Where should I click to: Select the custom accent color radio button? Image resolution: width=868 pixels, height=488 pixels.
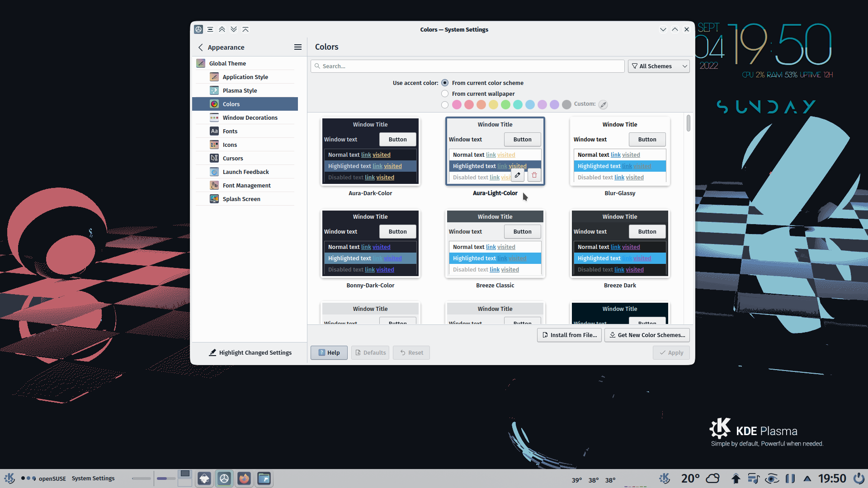tap(445, 105)
